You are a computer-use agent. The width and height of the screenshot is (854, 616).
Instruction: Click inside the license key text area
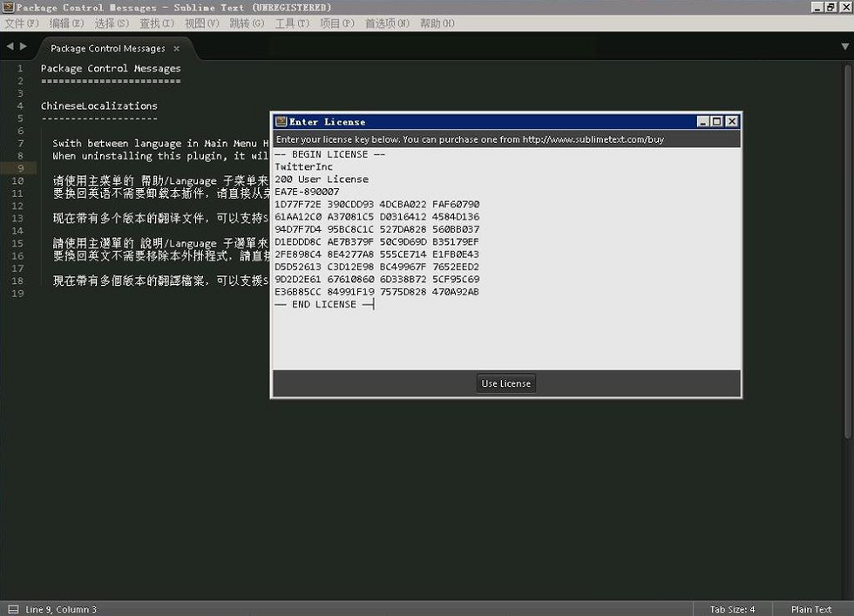(506, 259)
